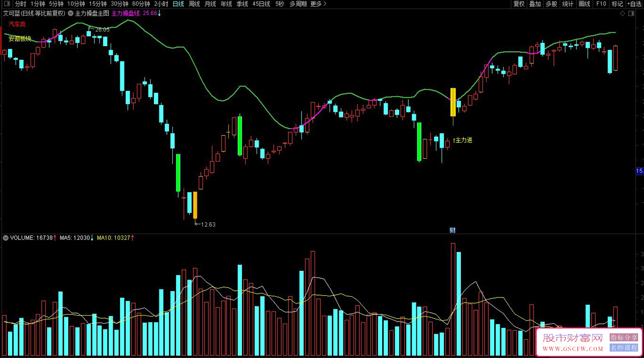644x358 pixels.
Task: Select the 30分钟 period tab
Action: (120, 4)
